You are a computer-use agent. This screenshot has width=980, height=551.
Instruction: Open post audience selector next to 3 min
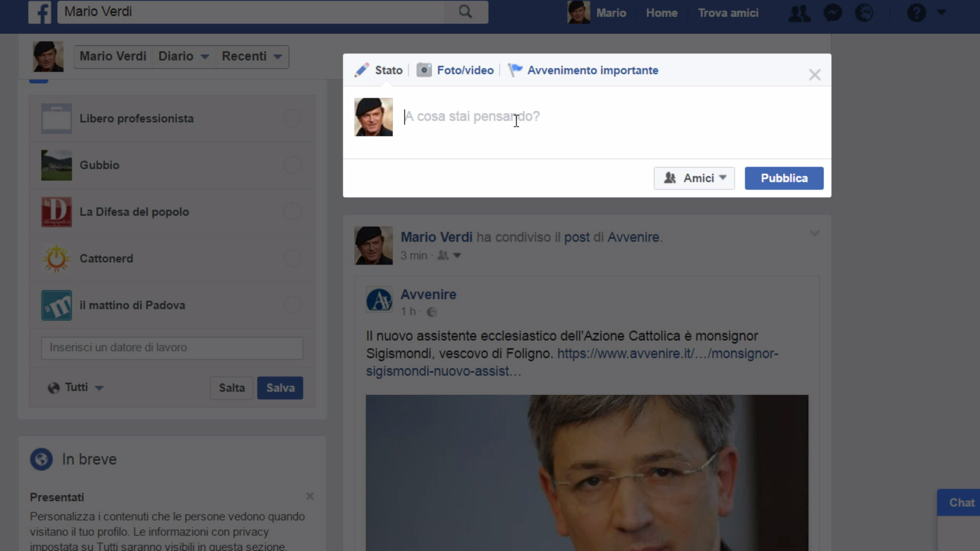(x=449, y=256)
